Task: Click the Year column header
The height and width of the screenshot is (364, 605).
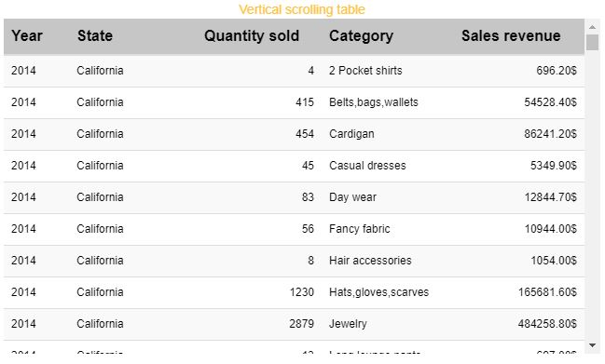Action: 27,35
